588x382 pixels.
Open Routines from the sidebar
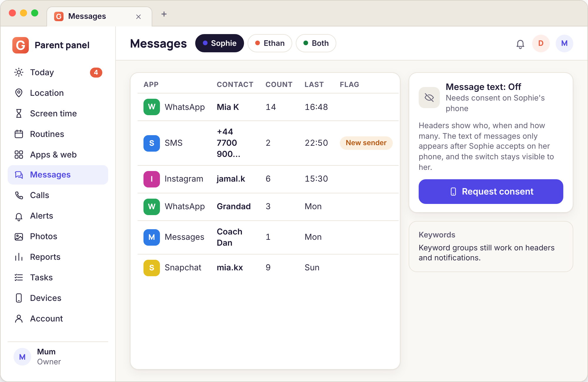point(58,134)
